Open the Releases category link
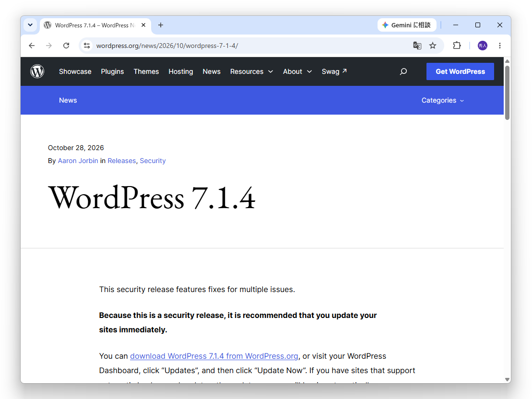 point(122,161)
